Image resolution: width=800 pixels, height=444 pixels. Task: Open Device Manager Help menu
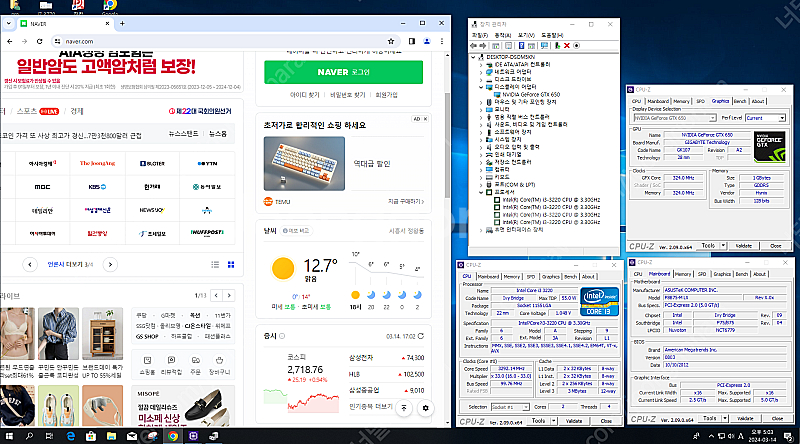point(552,35)
